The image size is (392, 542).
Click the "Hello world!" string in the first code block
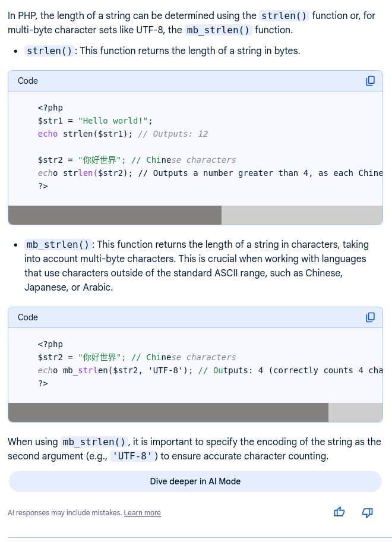tap(115, 121)
